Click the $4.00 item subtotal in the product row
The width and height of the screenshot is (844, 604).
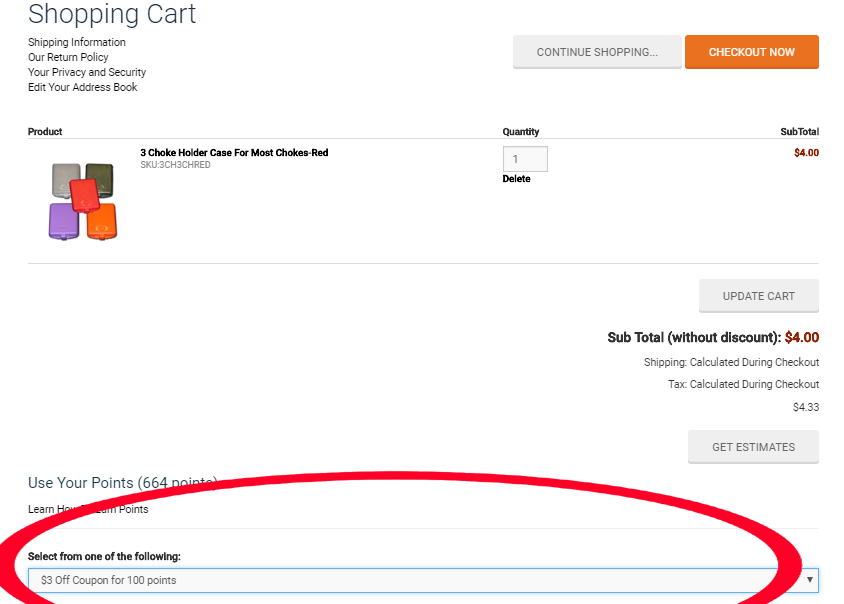tap(806, 153)
